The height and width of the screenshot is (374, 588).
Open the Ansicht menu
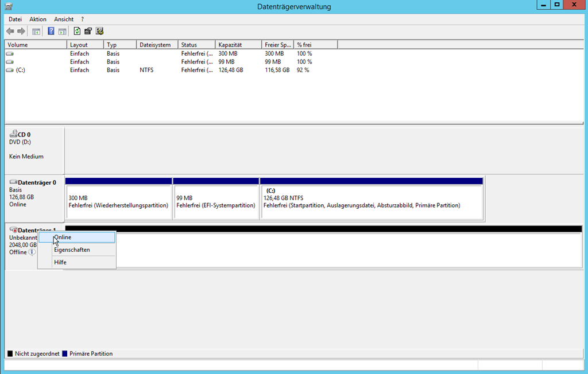tap(64, 19)
